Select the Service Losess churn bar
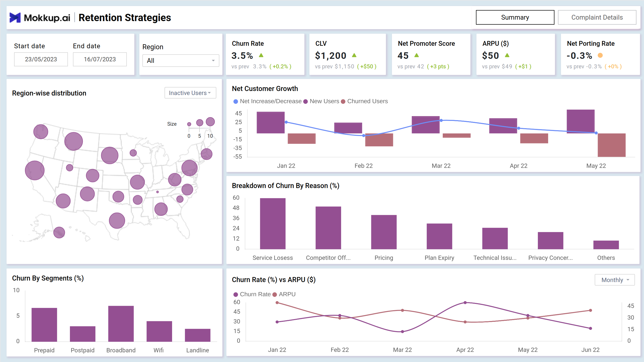Image resolution: width=644 pixels, height=362 pixels. pos(273,224)
